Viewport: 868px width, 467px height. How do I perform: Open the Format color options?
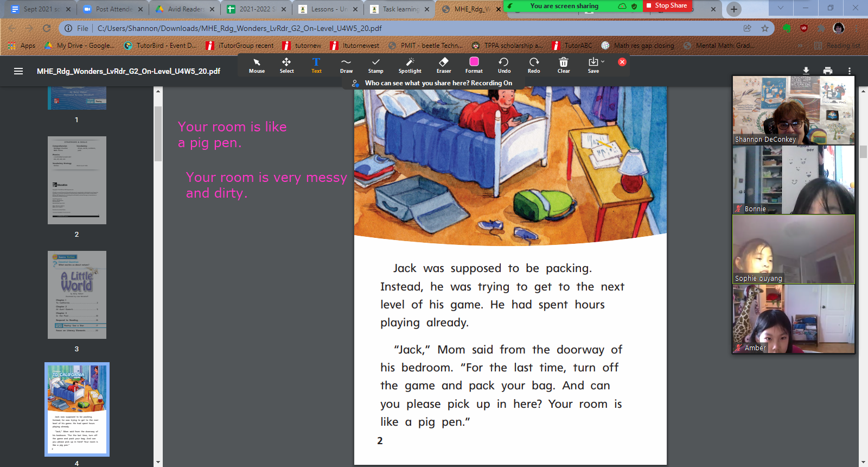(474, 65)
